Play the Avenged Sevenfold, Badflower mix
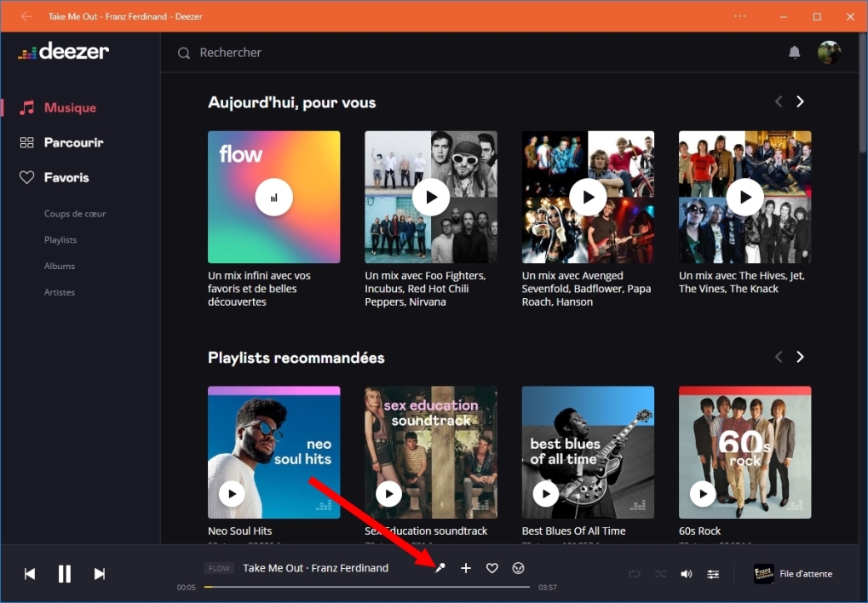This screenshot has height=603, width=868. tap(588, 197)
